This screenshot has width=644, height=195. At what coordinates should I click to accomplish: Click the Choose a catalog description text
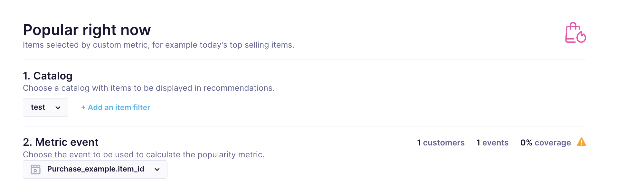pyautogui.click(x=148, y=88)
